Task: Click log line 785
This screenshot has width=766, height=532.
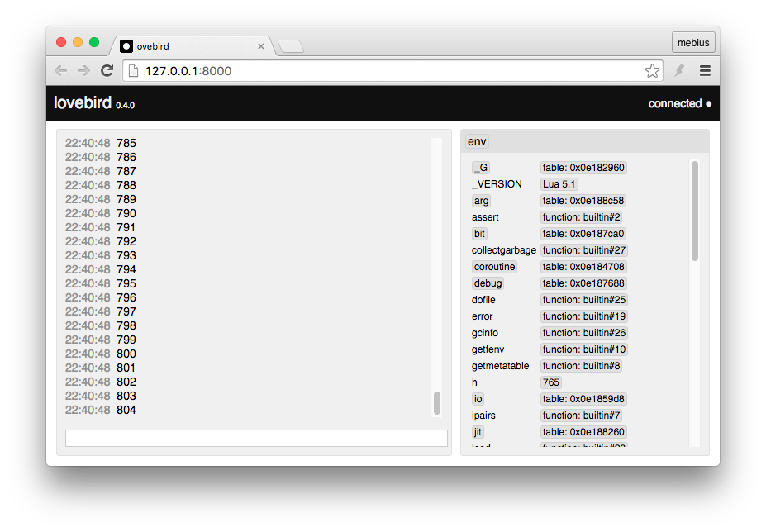Action: 101,143
